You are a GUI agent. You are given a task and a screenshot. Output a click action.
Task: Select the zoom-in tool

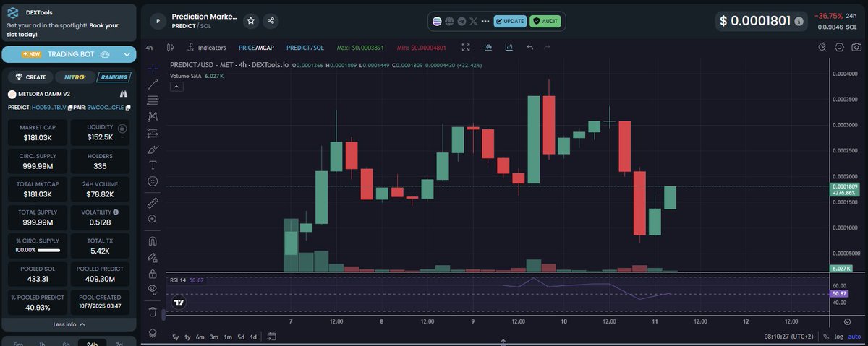[153, 219]
